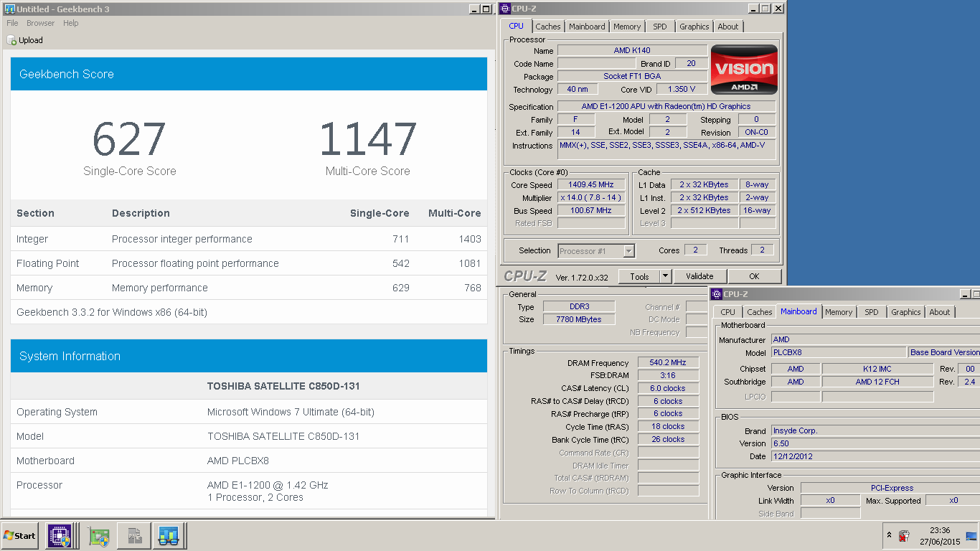Click the 23:36 taskbar clock

pos(939,531)
